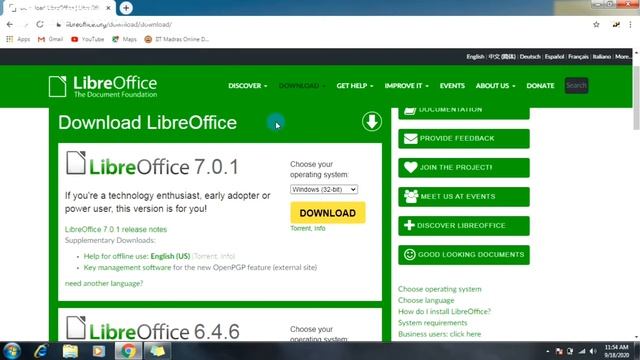Switch to Chrome taskbar icon
The image size is (640, 360).
[x=128, y=351]
